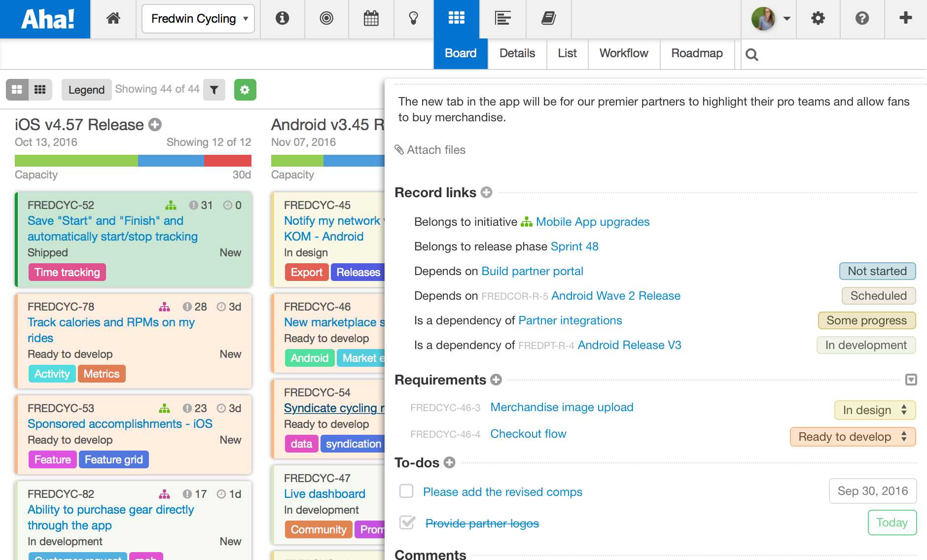The height and width of the screenshot is (560, 927).
Task: Collapse the Requirements section with the arrow box
Action: [x=911, y=380]
